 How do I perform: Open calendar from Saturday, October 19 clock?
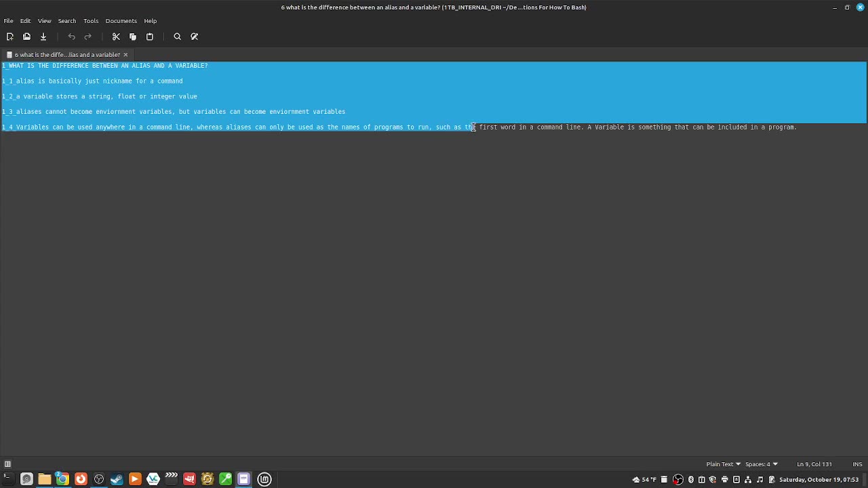tap(818, 479)
